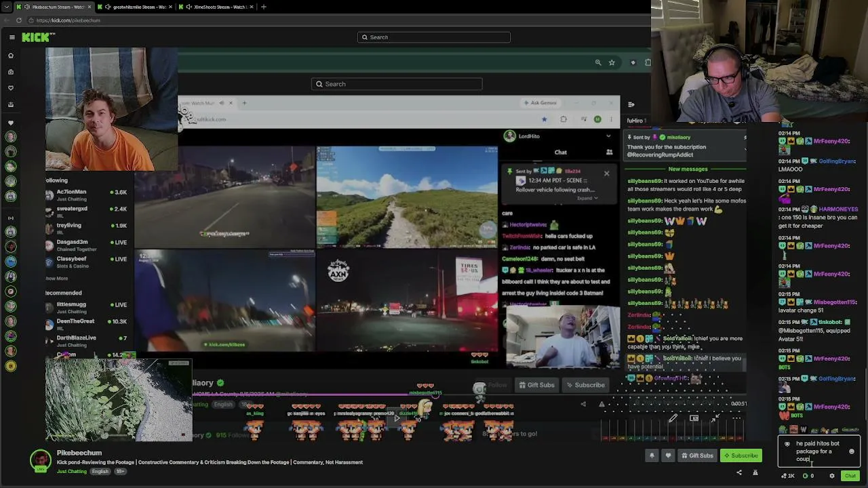868x488 pixels.
Task: Open chat users list icon in inner chat
Action: tap(609, 152)
